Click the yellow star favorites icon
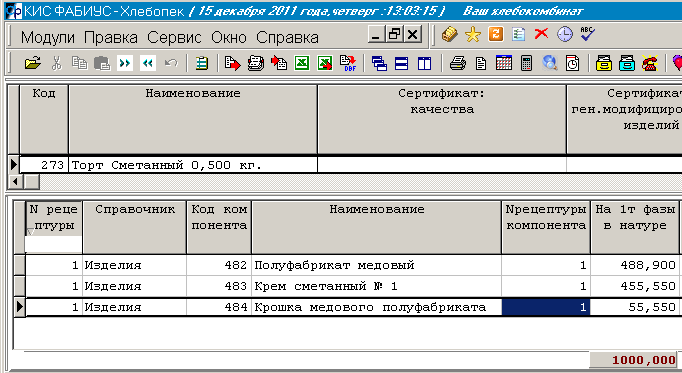Viewport: 682px width, 373px height. (x=473, y=34)
